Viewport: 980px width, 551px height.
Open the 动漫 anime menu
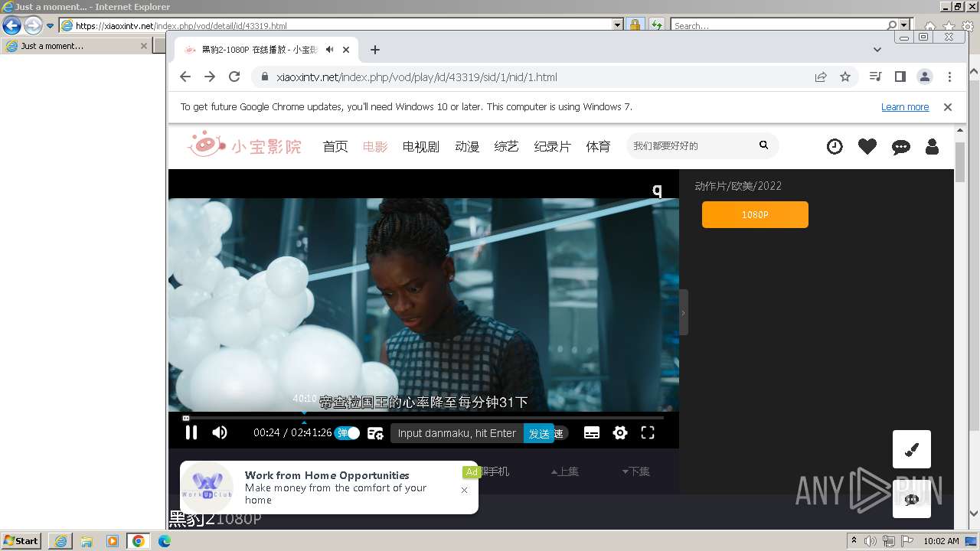[x=467, y=146]
